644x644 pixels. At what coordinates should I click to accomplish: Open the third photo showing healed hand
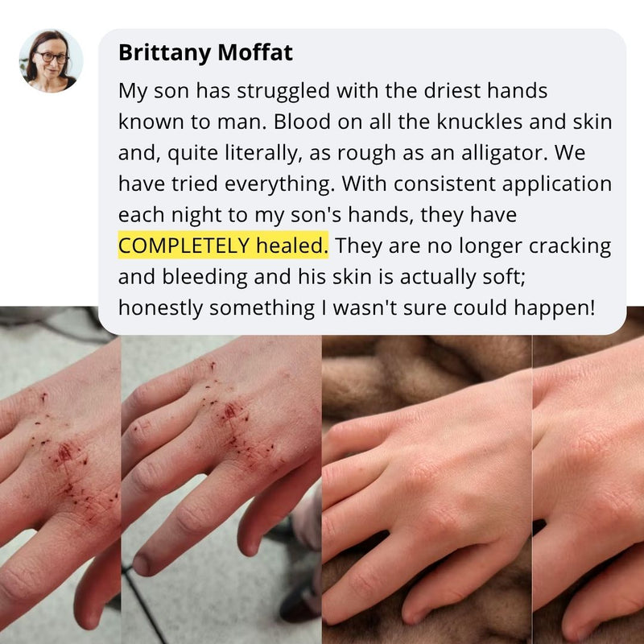[427, 489]
